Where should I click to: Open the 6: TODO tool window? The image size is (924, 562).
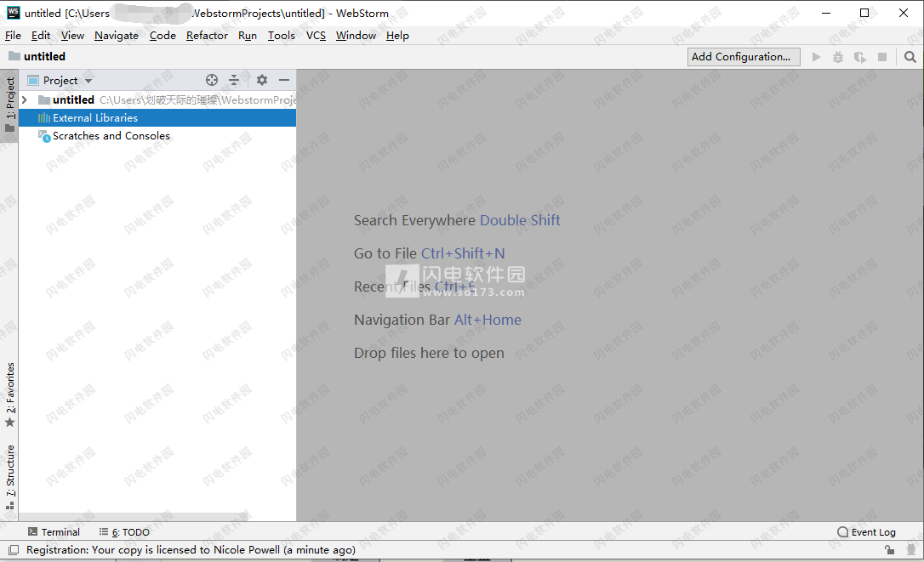(x=124, y=532)
